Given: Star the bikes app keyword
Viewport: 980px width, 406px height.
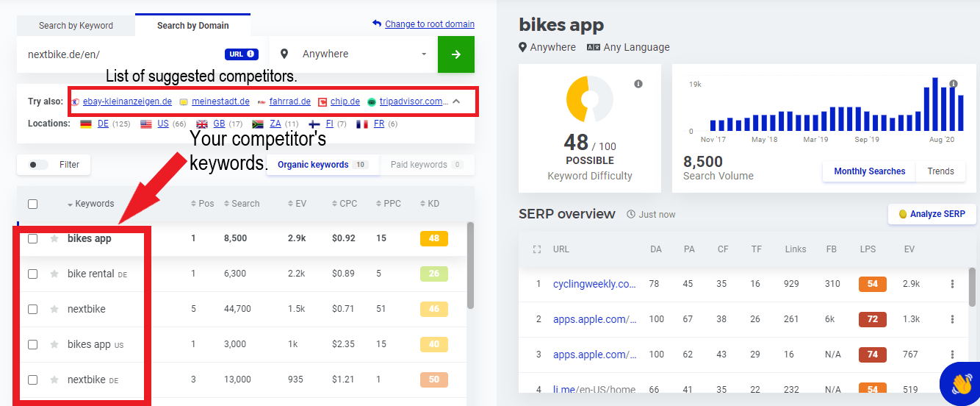Looking at the screenshot, I should pyautogui.click(x=54, y=238).
